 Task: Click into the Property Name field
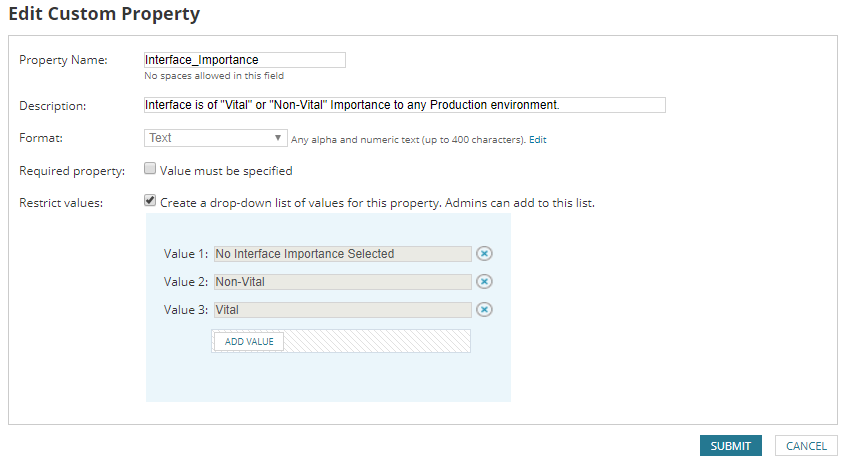(x=244, y=60)
